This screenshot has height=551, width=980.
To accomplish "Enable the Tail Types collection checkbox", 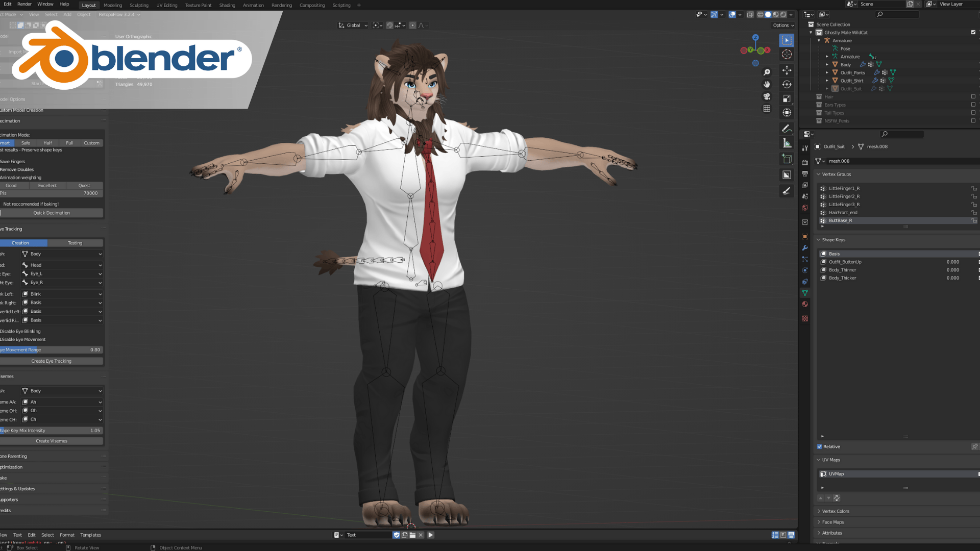I will click(x=973, y=113).
